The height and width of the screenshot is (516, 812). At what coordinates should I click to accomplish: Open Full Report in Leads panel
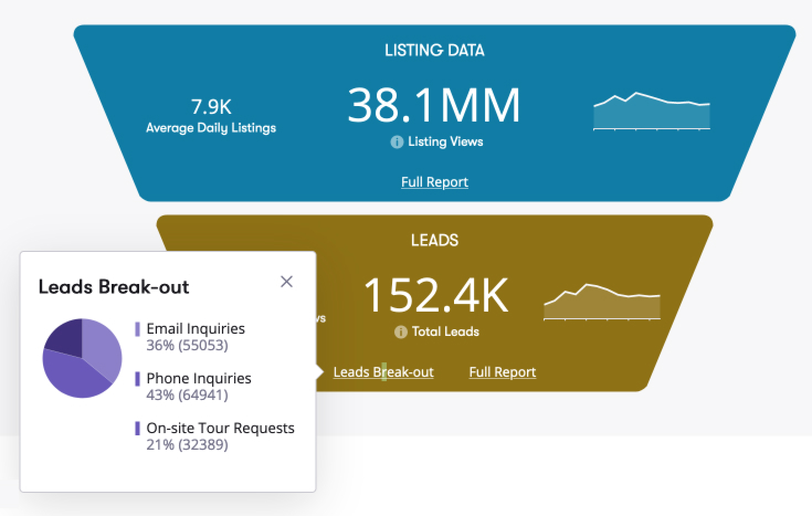click(x=502, y=372)
